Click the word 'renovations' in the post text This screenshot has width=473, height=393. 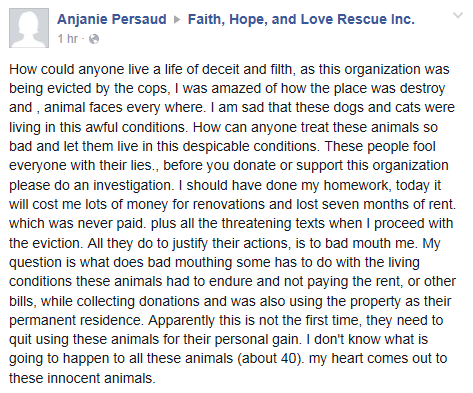[229, 204]
